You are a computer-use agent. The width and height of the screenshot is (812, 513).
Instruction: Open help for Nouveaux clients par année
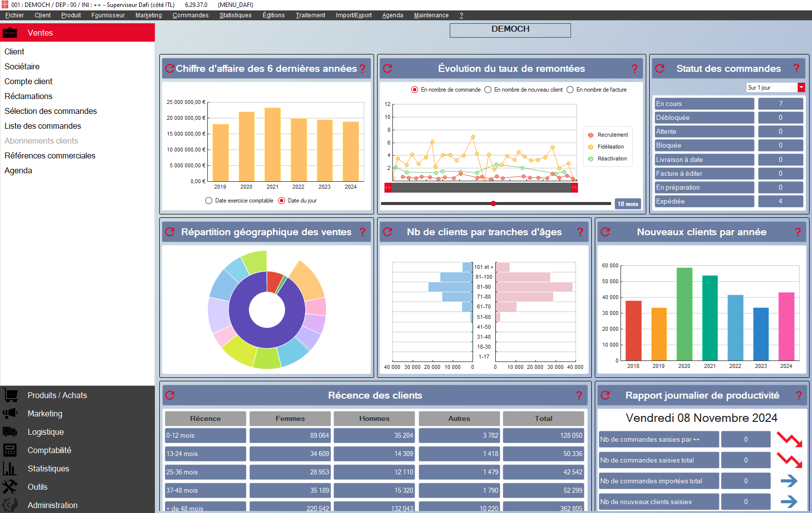(798, 232)
